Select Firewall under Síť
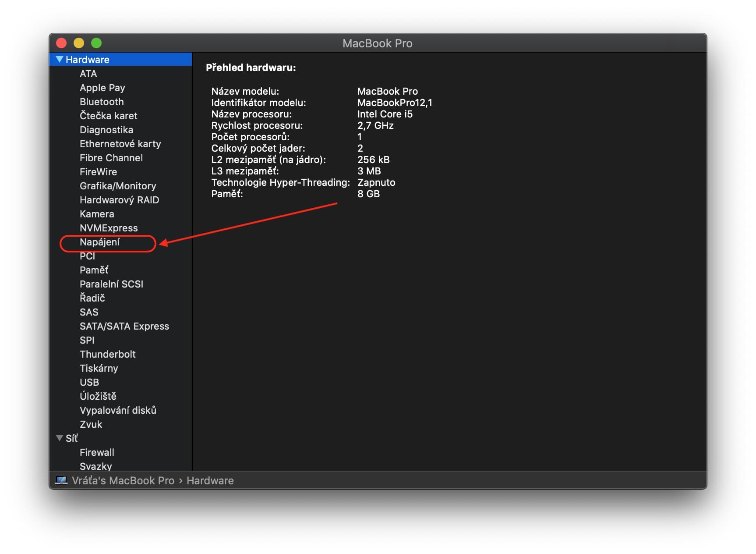 97,452
